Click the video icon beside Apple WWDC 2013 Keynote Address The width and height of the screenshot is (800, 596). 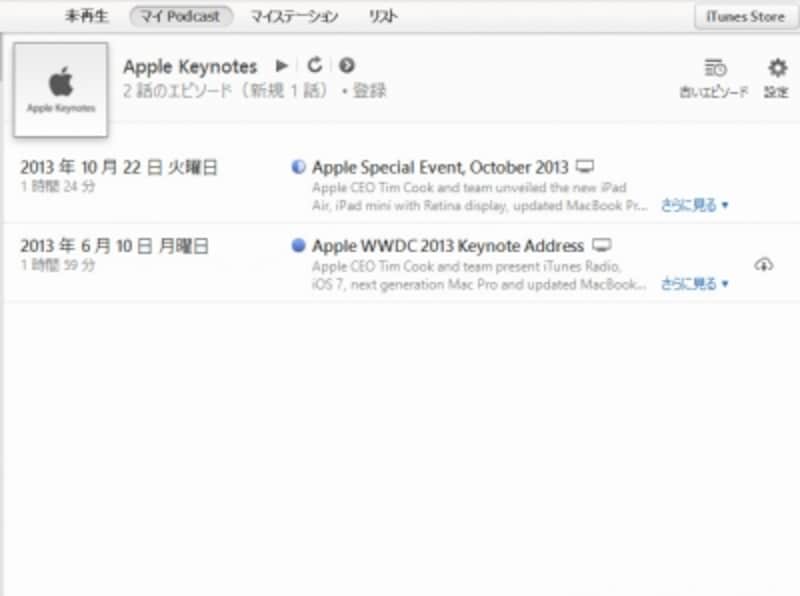[602, 245]
